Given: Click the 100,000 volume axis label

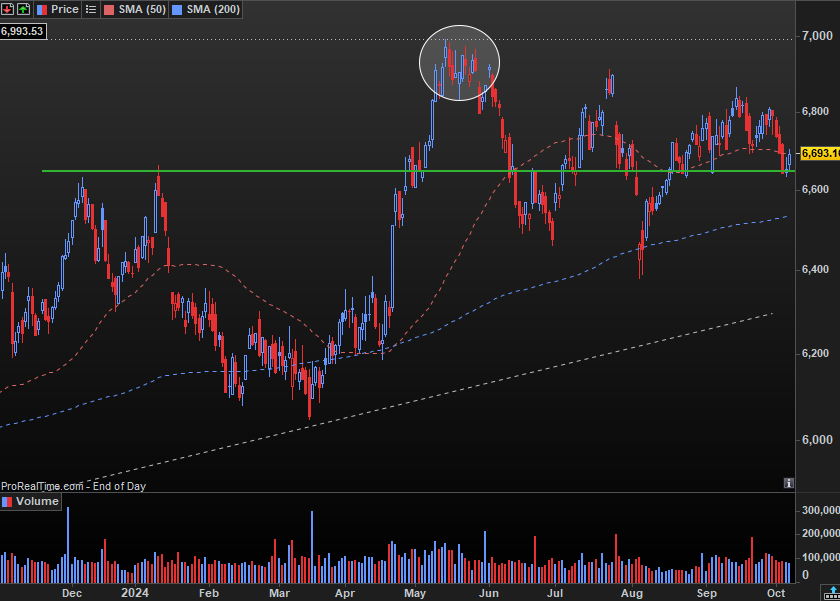Looking at the screenshot, I should coord(821,558).
